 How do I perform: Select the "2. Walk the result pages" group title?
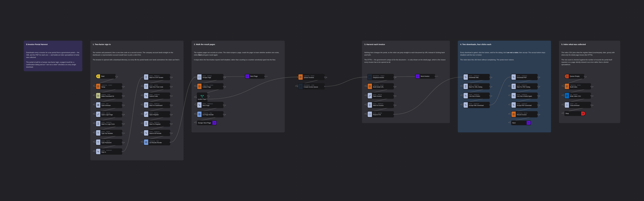[x=204, y=44]
